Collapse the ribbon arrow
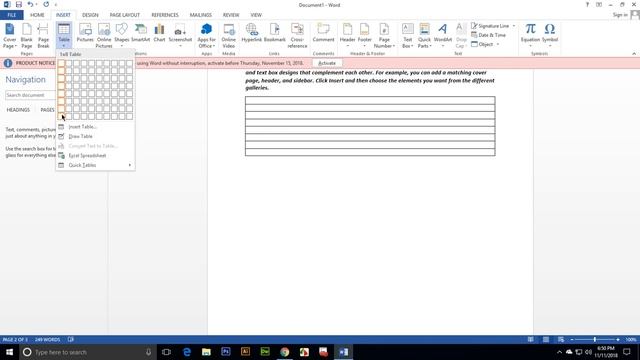This screenshot has height=360, width=640. point(634,53)
